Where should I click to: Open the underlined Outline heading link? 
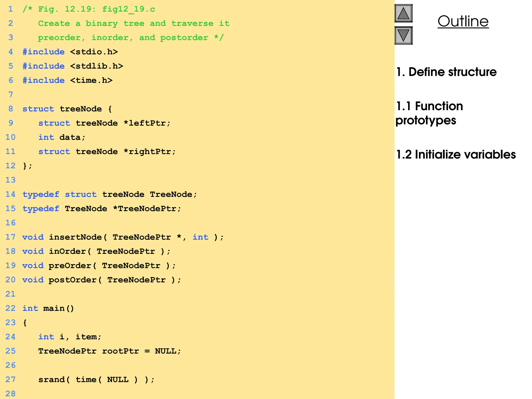pyautogui.click(x=463, y=21)
